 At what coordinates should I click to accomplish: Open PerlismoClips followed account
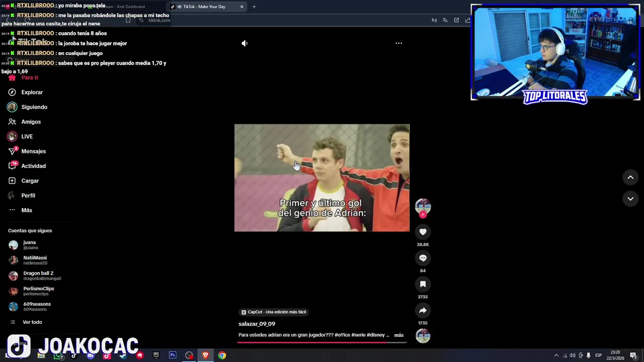(x=31, y=291)
